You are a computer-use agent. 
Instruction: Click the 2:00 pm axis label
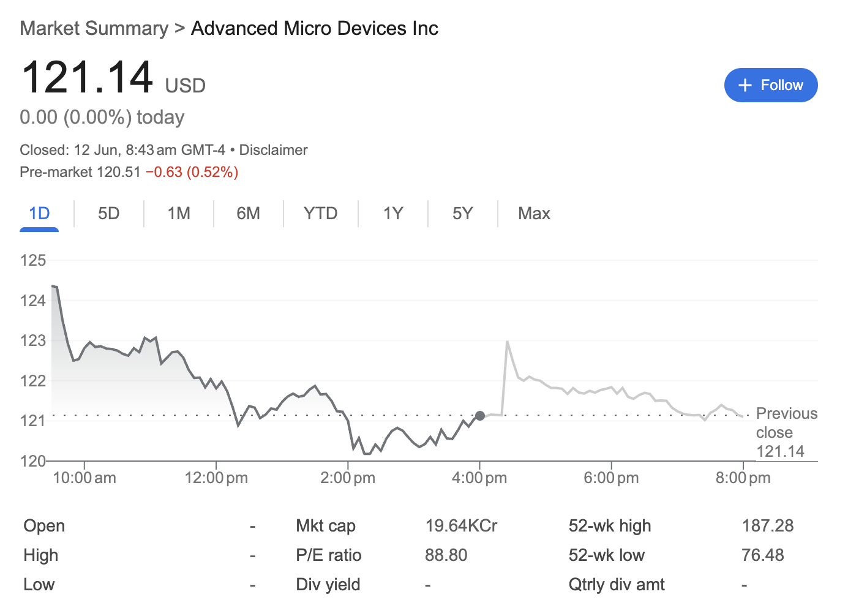(348, 478)
